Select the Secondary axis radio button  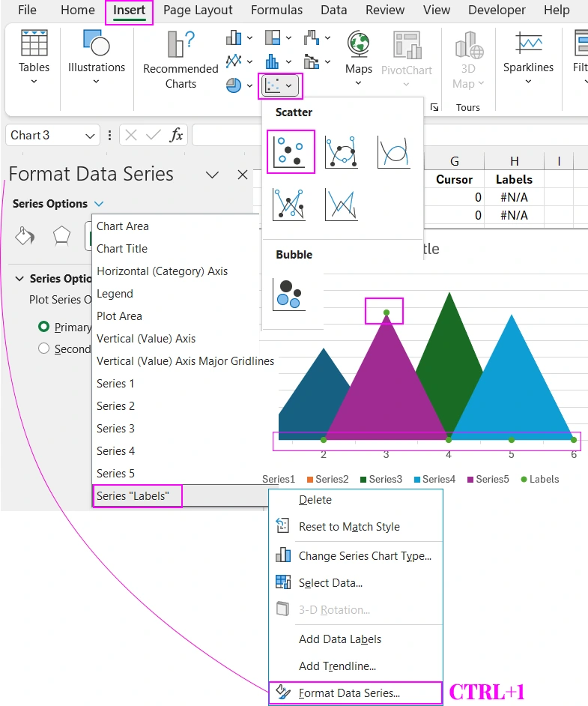[x=44, y=349]
